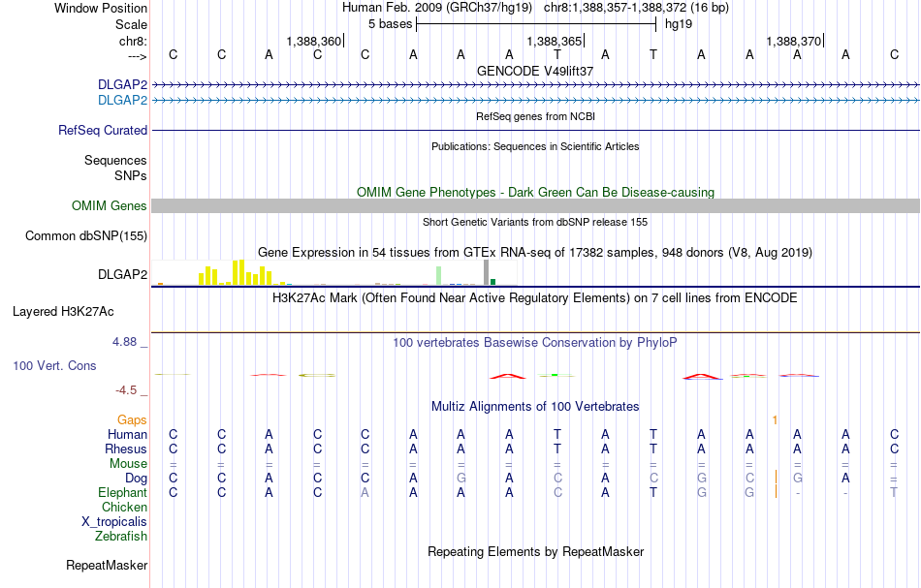Click the gray OMIM Genes bar
Image resolution: width=921 pixels, height=588 pixels.
click(535, 206)
